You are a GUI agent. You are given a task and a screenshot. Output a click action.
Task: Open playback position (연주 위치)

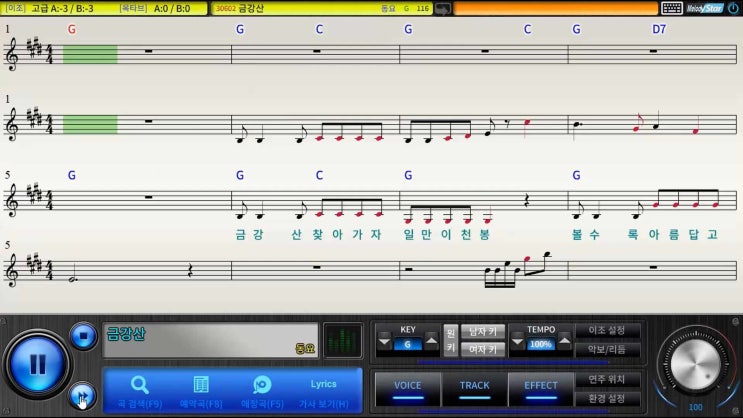point(607,379)
